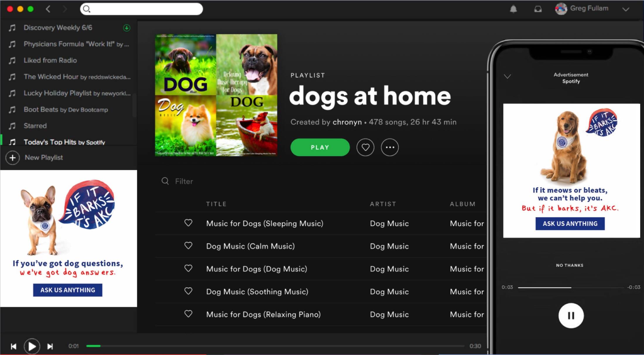
Task: Open the inbox tray icon
Action: coord(538,9)
